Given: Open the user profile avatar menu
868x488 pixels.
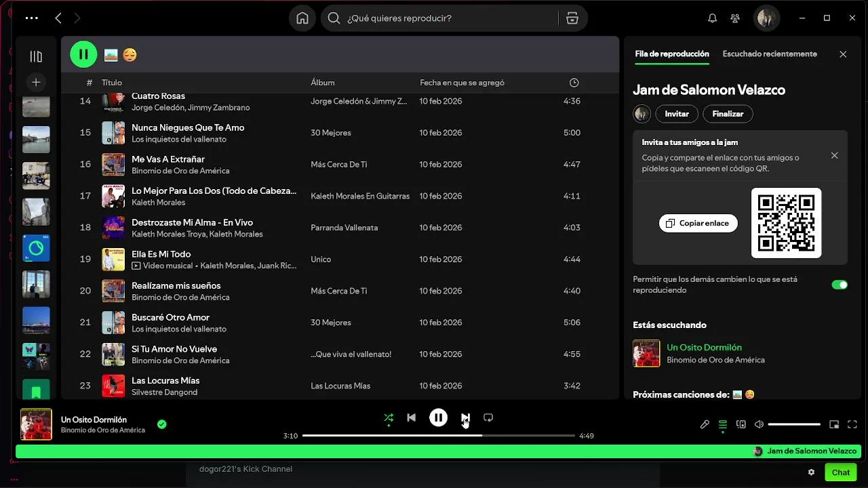Looking at the screenshot, I should pos(766,18).
